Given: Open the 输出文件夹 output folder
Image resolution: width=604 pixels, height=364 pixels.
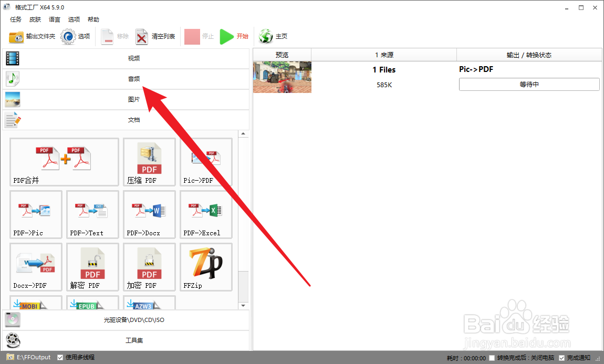Looking at the screenshot, I should click(32, 37).
